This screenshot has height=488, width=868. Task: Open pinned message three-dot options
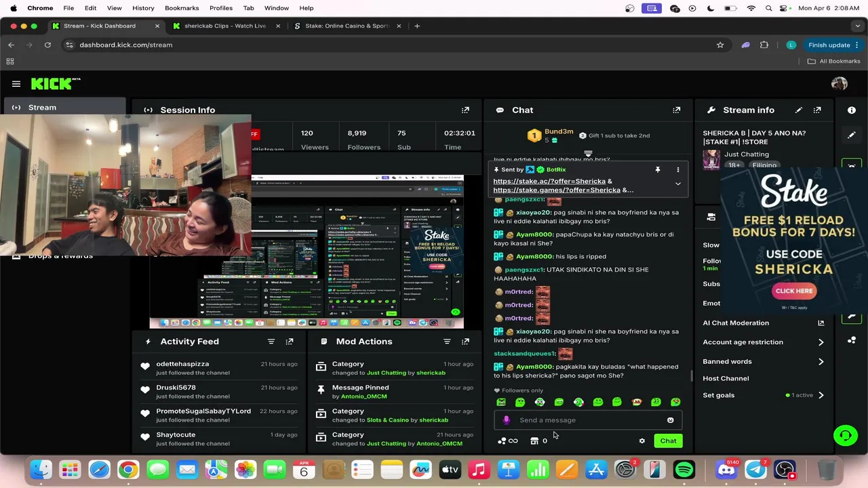click(677, 169)
